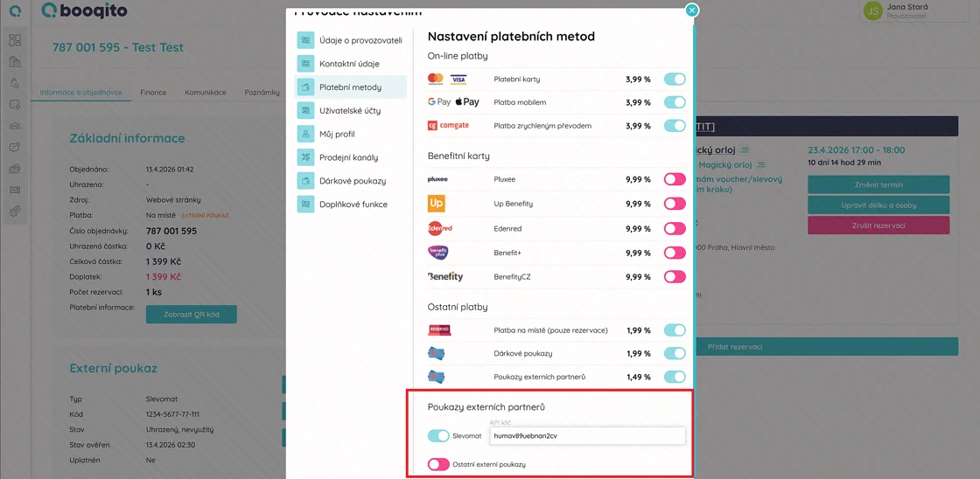Click the Zrušit rezervaci button
The height and width of the screenshot is (479, 980).
tap(878, 226)
